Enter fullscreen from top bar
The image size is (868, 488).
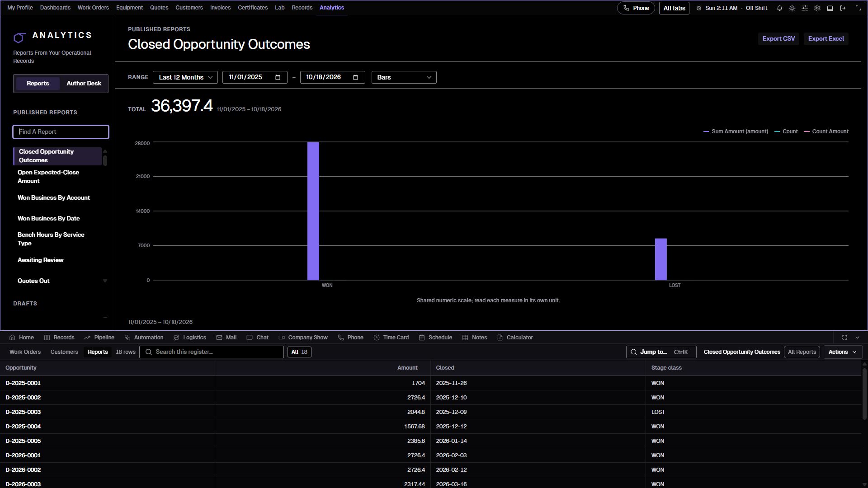[x=858, y=8]
